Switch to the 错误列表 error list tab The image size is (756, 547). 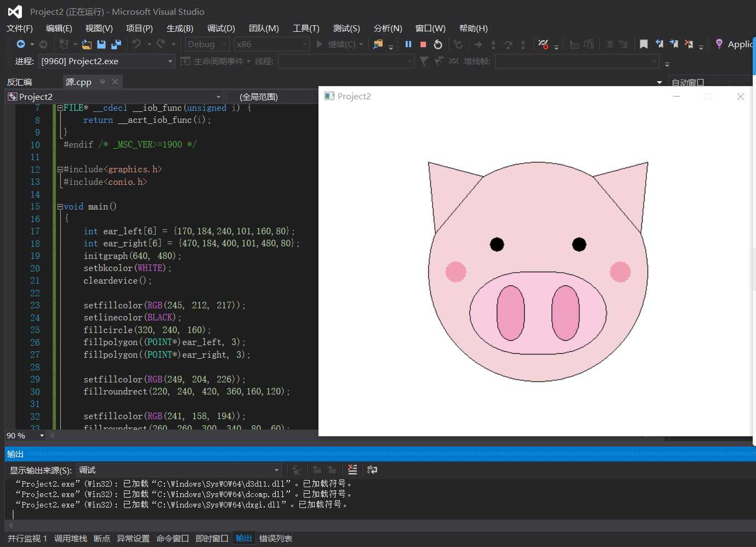click(276, 538)
